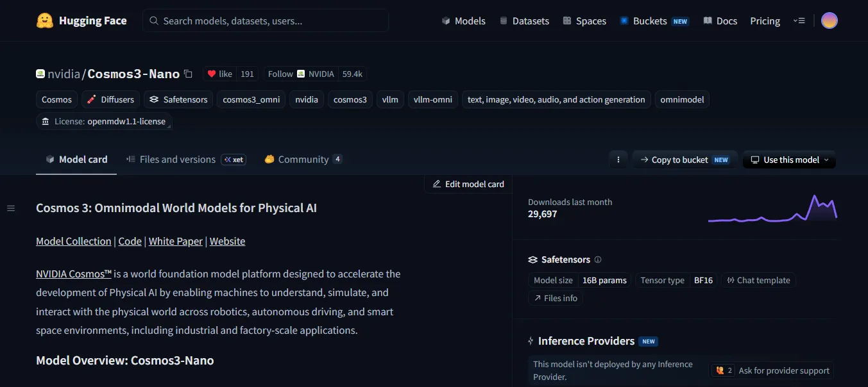Image resolution: width=868 pixels, height=387 pixels.
Task: Open the three-dot more options menu
Action: click(618, 160)
